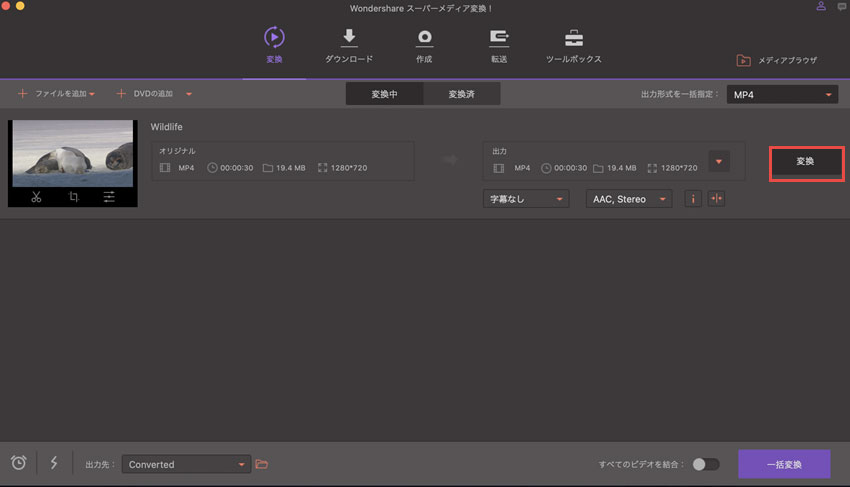
Task: Open the Converted output folder dropdown
Action: 186,464
